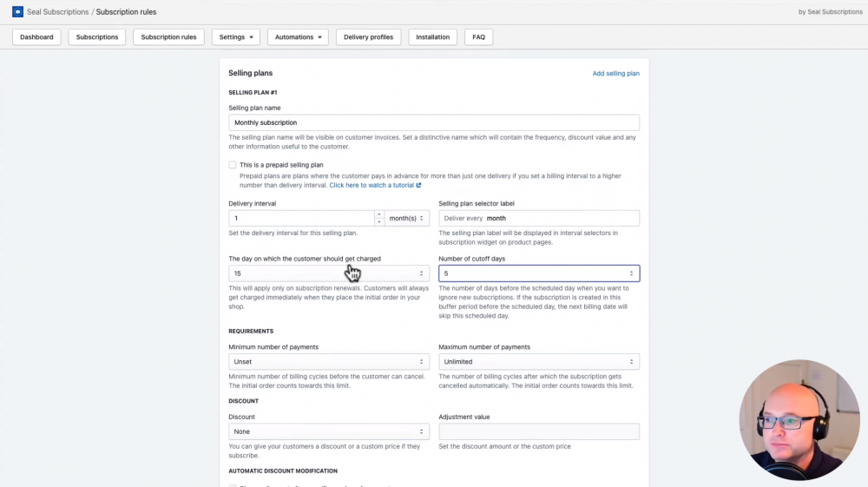Go to the Dashboard tab
This screenshot has width=868, height=487.
(x=36, y=37)
